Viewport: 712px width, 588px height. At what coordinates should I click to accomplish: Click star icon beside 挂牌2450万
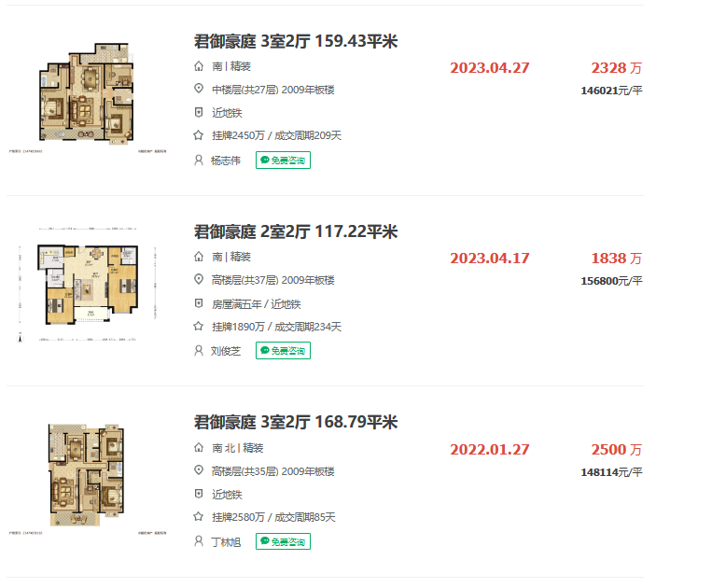tap(198, 135)
